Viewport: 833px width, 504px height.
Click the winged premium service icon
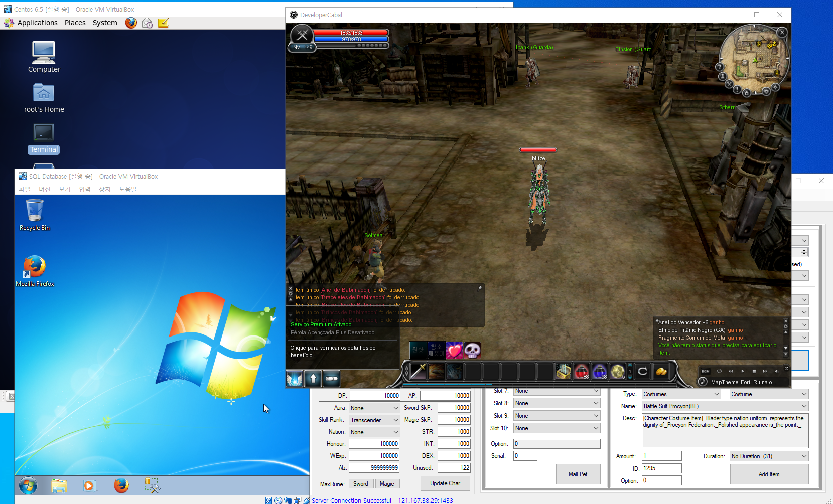tap(295, 379)
